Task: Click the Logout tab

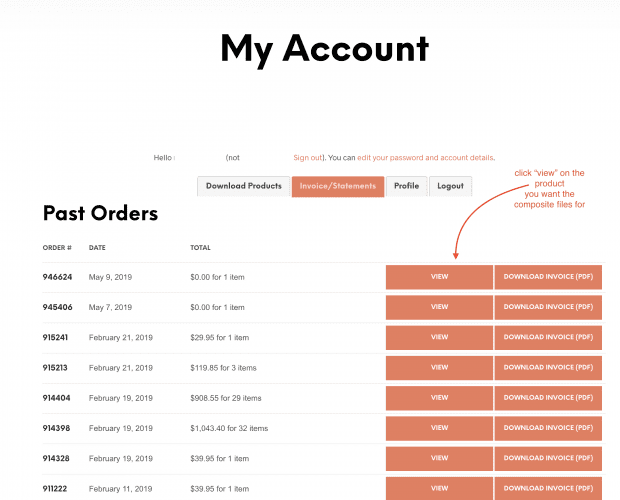Action: 450,186
